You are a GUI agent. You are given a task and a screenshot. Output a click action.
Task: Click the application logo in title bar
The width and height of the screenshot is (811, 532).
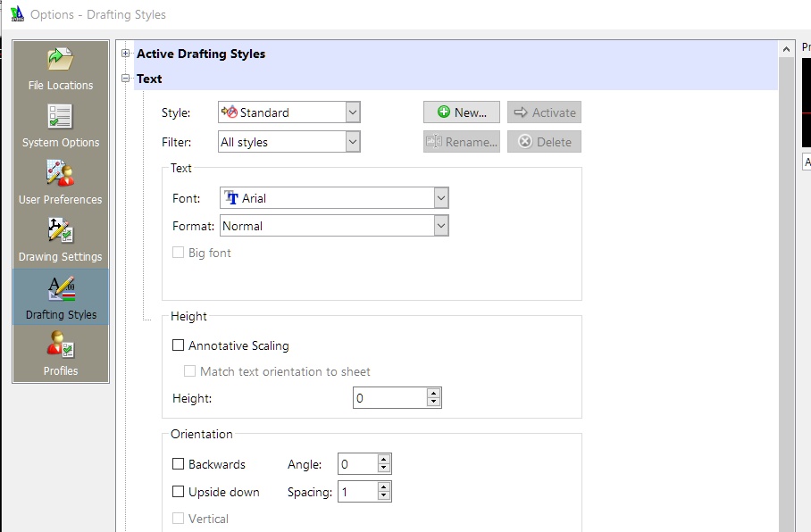(16, 14)
